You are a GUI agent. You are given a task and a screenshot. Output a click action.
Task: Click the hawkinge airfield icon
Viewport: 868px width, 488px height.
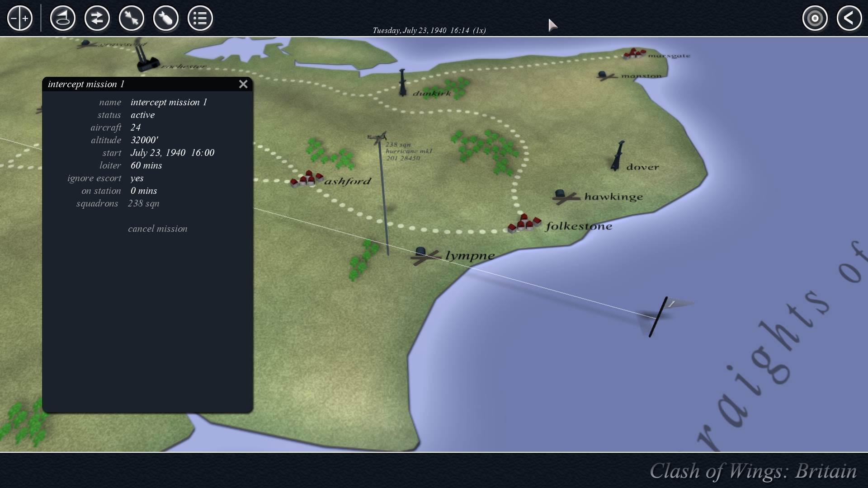564,197
